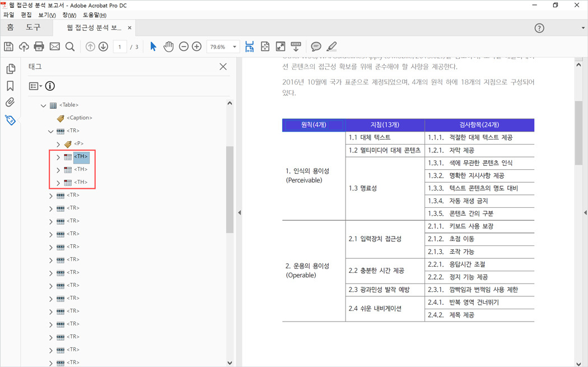Send document by email using envelope icon
Screen dimensions: 588x367
click(x=54, y=47)
